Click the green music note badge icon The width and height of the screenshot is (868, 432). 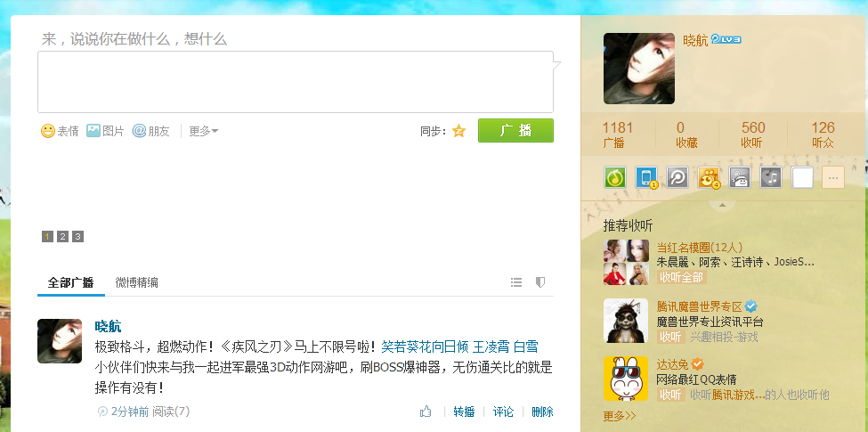tap(614, 177)
